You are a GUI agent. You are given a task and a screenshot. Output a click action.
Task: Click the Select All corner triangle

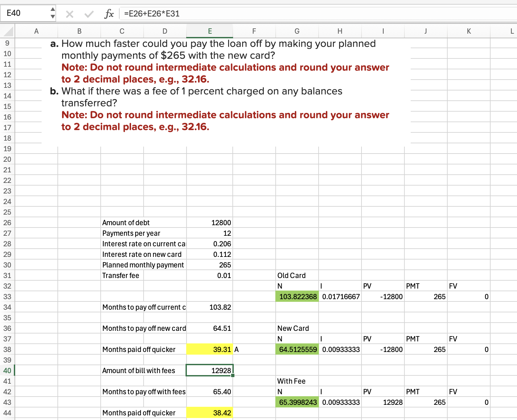point(8,31)
